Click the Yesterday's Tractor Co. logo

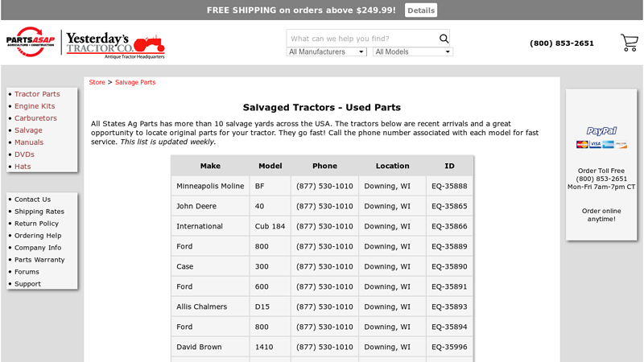pos(114,43)
